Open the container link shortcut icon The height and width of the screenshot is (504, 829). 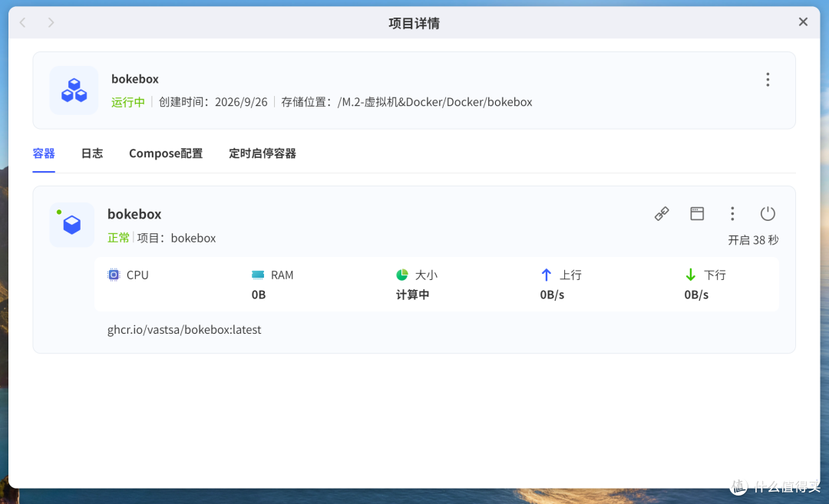coord(662,213)
